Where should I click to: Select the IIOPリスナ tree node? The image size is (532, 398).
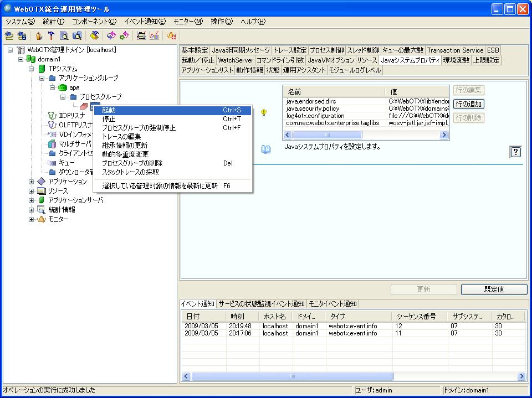[71, 115]
